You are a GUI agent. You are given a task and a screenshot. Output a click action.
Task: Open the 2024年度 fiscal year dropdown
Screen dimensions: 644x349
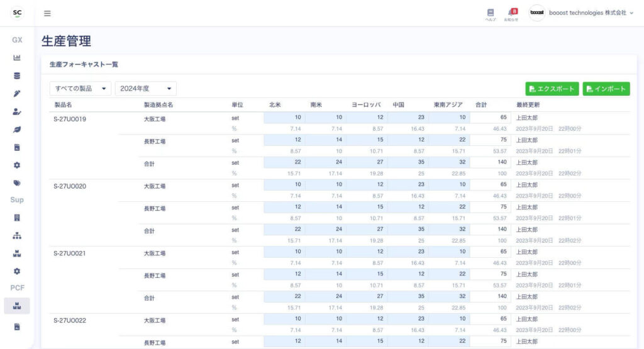pos(145,89)
